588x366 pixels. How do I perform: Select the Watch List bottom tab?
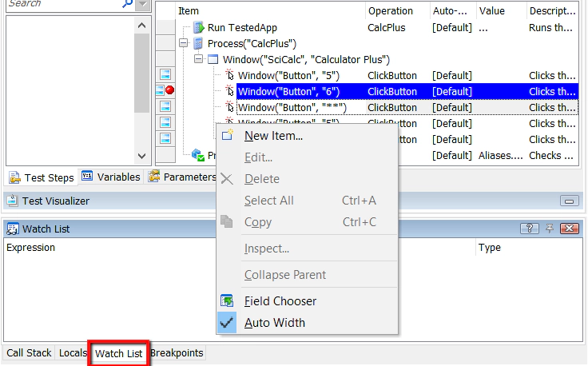[118, 353]
